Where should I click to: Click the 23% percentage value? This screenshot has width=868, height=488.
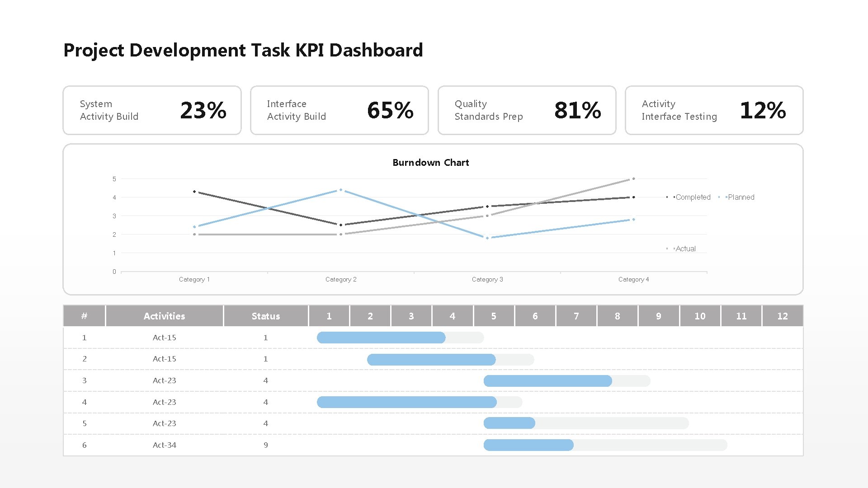[x=203, y=110]
